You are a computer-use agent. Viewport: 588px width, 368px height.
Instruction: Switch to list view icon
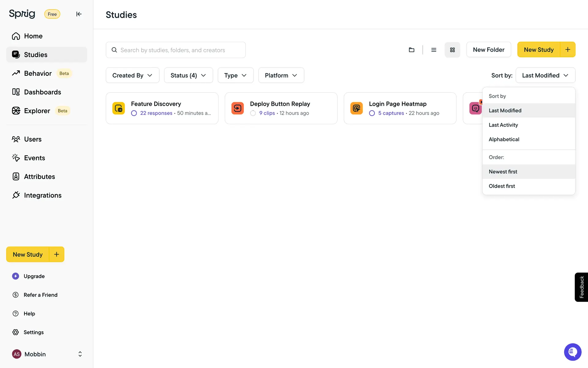point(434,50)
